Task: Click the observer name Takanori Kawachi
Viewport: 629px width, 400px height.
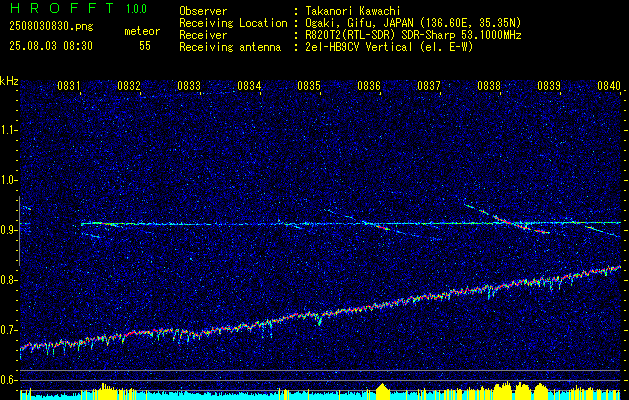Action: tap(353, 11)
